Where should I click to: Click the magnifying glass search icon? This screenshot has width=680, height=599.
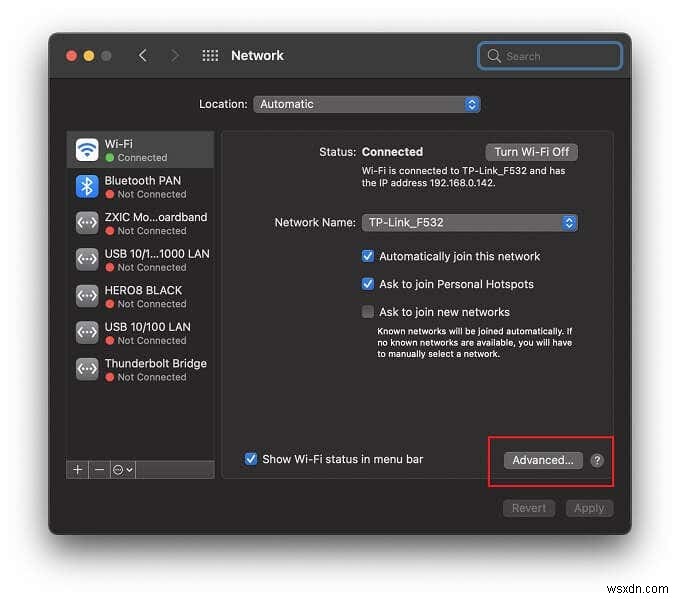494,56
